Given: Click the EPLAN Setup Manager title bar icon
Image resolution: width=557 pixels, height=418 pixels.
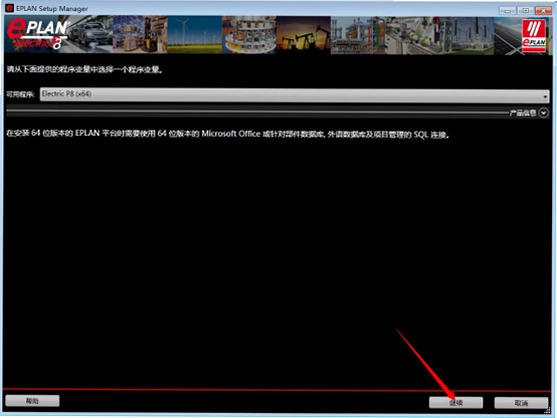Looking at the screenshot, I should point(9,8).
